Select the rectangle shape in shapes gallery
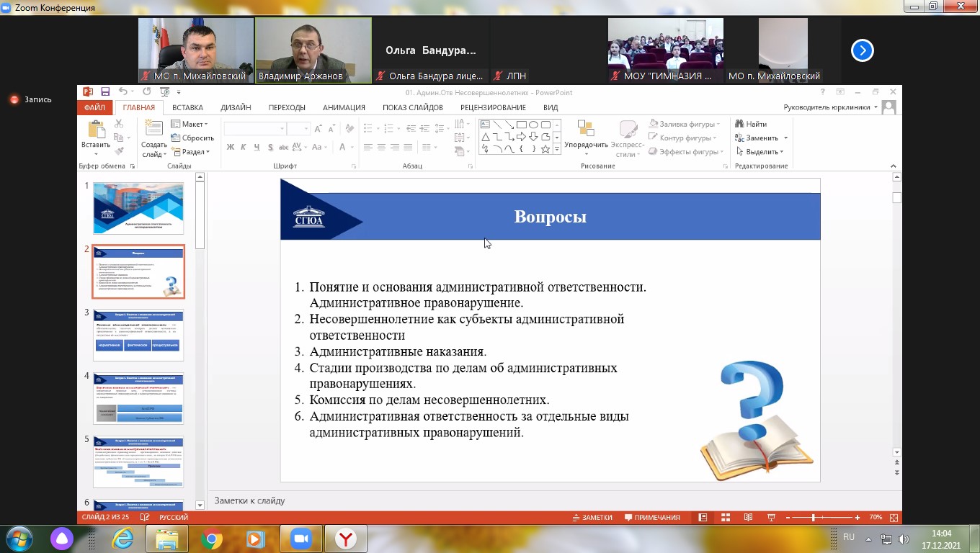 (x=521, y=125)
